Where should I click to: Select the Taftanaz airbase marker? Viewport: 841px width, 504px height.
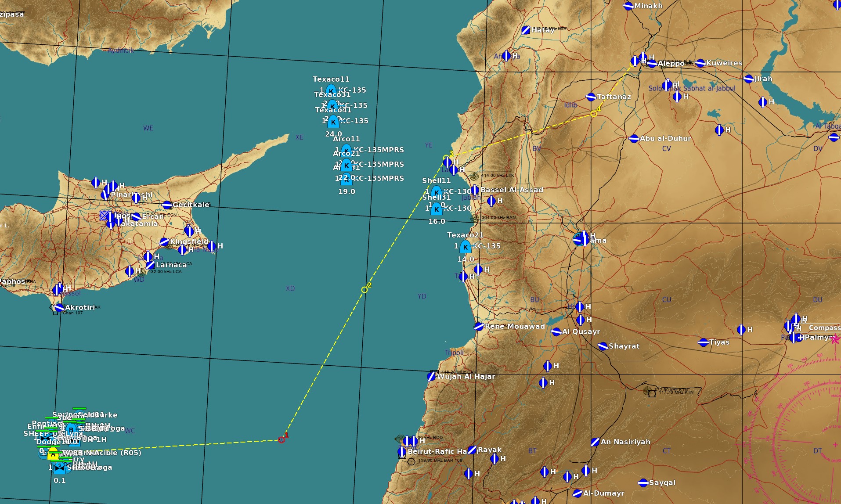pos(591,97)
